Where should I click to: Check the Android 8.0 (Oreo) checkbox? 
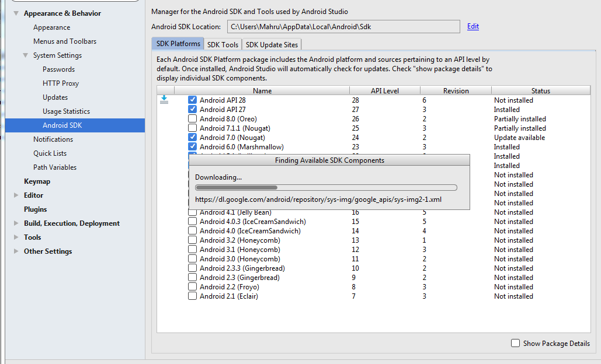[x=192, y=119]
